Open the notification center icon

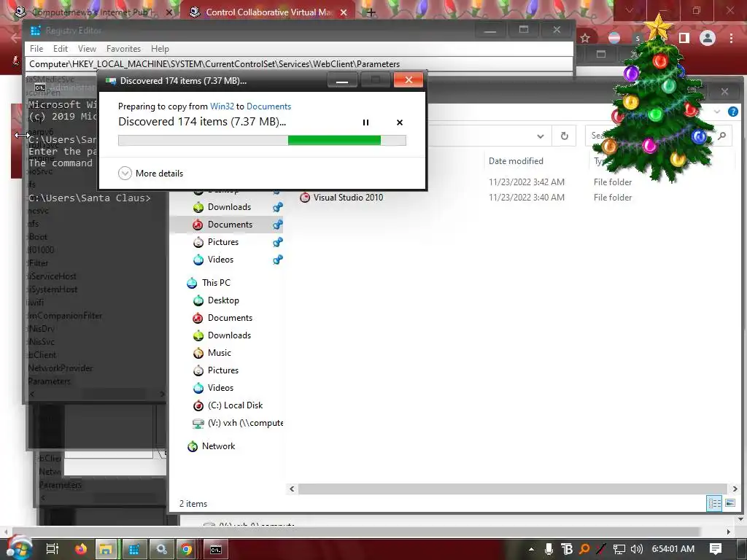pyautogui.click(x=715, y=549)
